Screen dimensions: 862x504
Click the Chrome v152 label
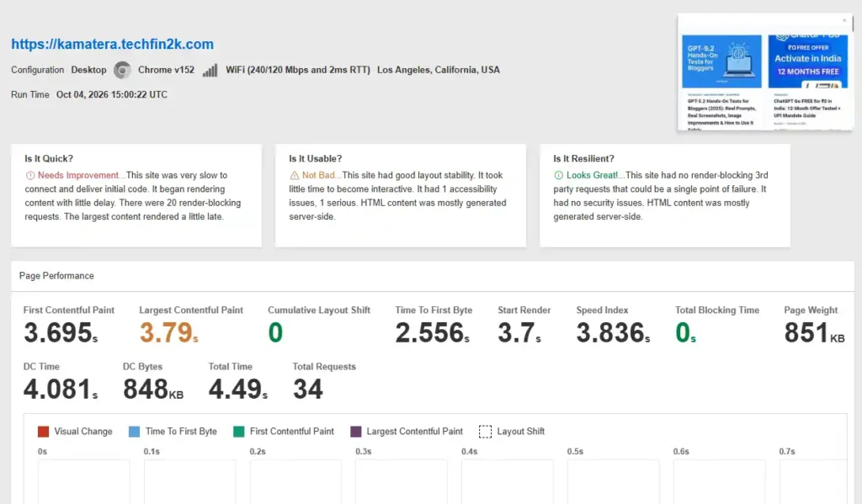pos(166,71)
